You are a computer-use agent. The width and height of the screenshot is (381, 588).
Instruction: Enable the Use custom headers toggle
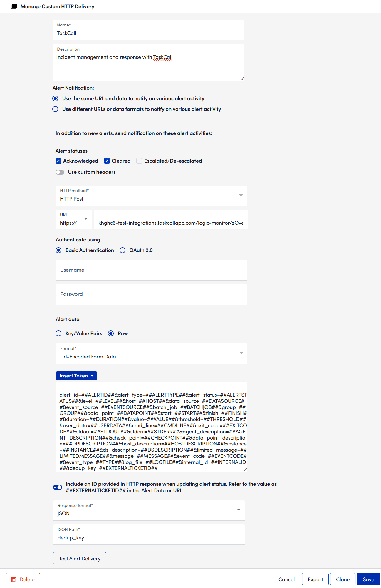60,172
